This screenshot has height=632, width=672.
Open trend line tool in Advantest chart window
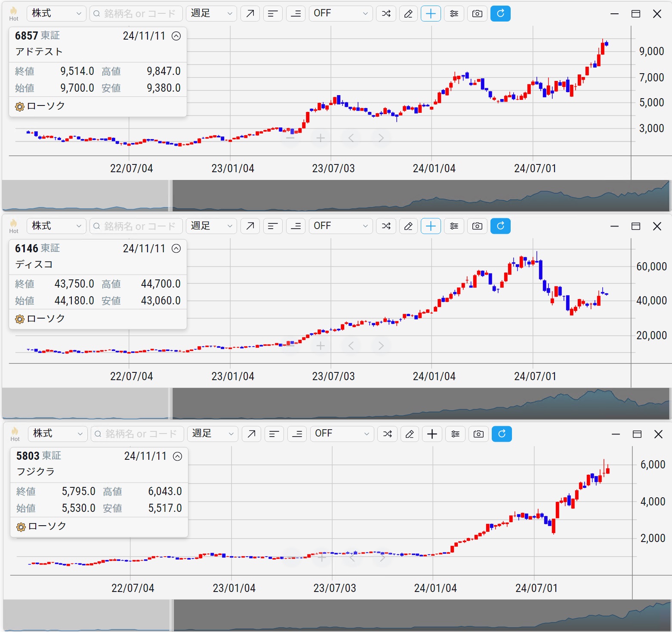[x=250, y=13]
